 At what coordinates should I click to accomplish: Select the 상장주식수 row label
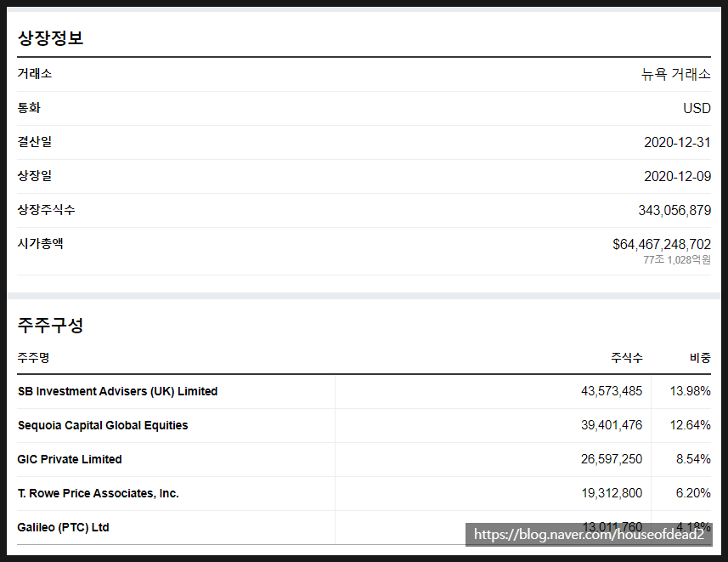pyautogui.click(x=46, y=210)
